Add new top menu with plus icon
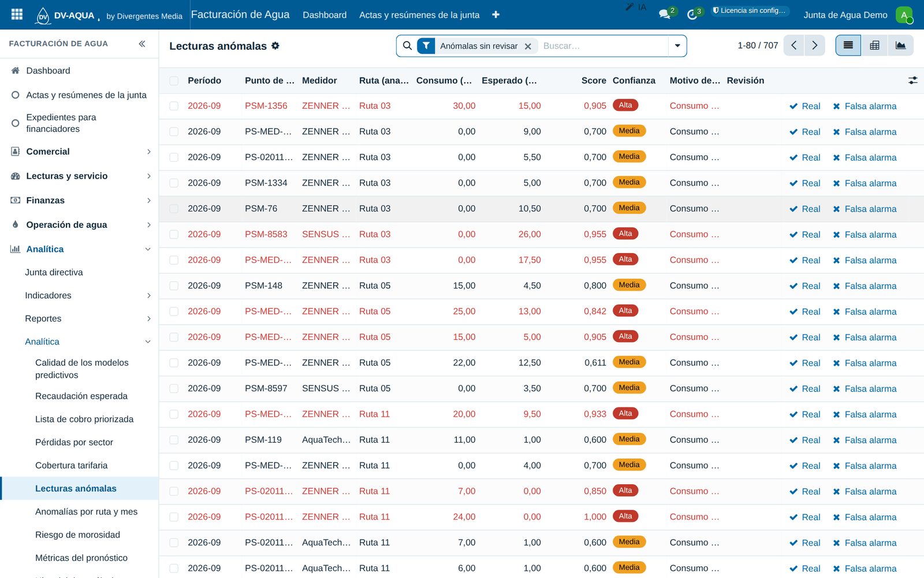The width and height of the screenshot is (924, 578). click(x=495, y=14)
